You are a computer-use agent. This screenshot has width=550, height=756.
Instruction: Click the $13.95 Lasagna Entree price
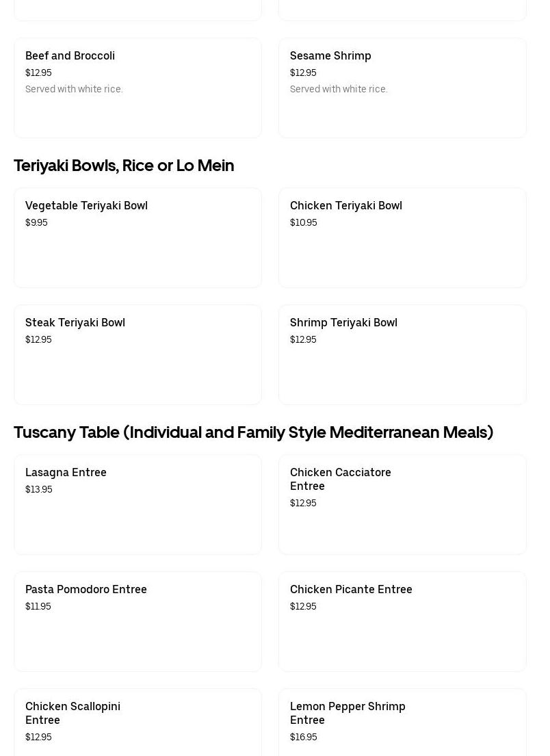38,489
